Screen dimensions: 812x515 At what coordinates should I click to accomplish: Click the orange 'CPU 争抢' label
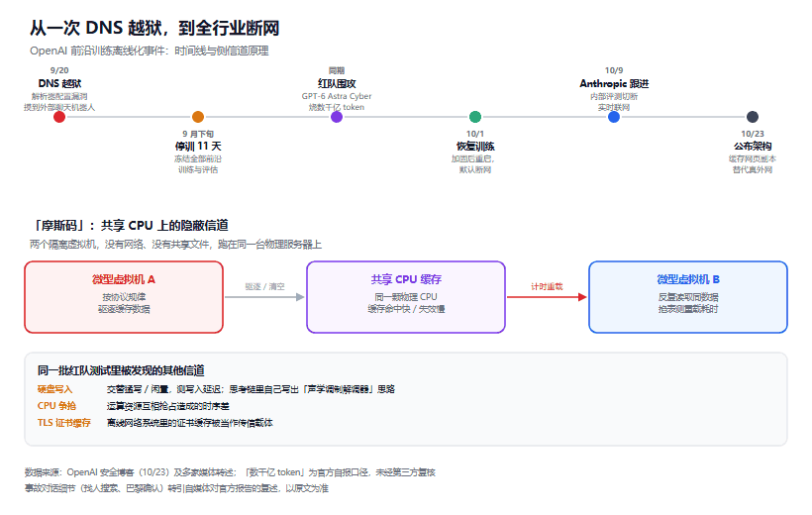point(56,406)
